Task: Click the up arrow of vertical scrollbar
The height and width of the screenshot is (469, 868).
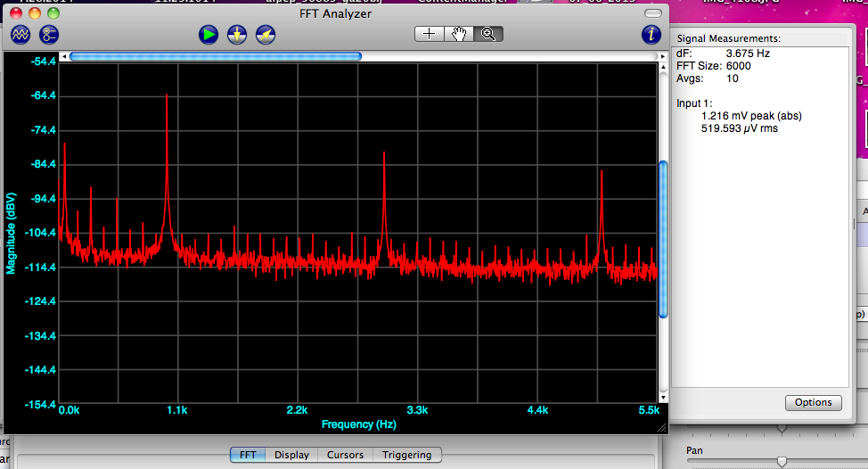Action: pyautogui.click(x=663, y=67)
